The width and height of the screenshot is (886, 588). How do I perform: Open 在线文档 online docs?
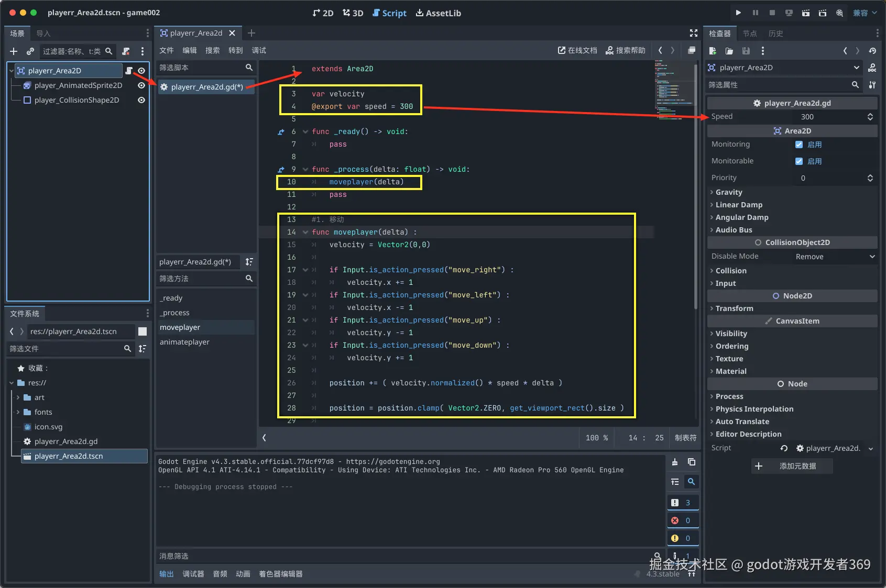tap(577, 50)
